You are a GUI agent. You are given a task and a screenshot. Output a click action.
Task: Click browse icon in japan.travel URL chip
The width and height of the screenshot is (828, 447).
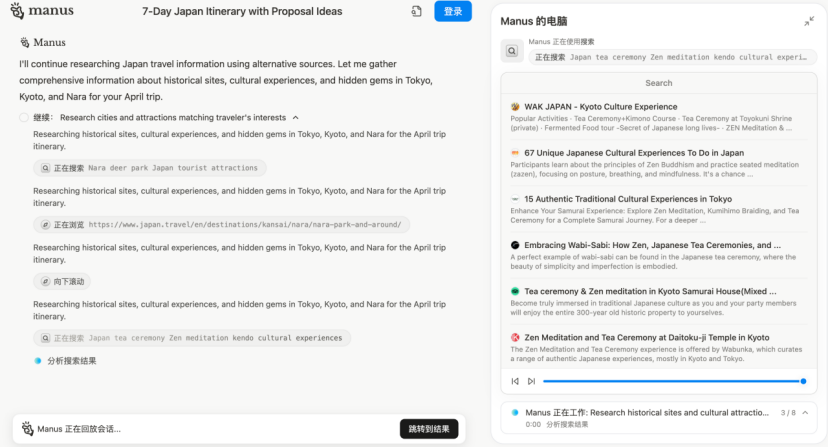tap(45, 225)
